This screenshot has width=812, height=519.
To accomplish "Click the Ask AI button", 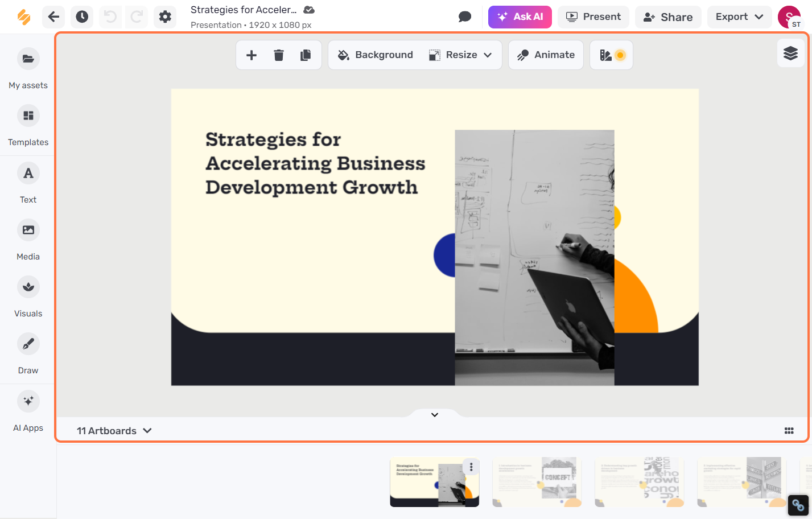I will [x=520, y=17].
